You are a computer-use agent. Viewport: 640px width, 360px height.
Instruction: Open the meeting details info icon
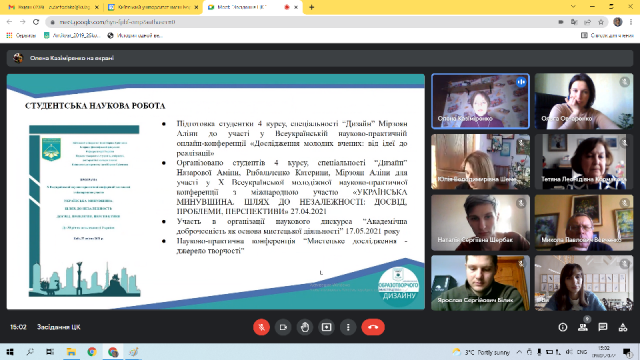[563, 327]
